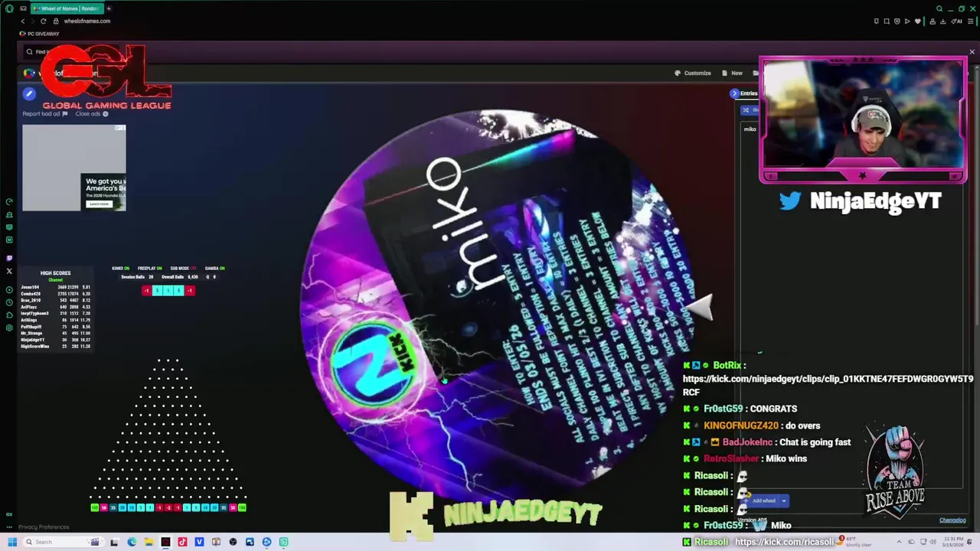Open the player triangle icon

(908, 21)
